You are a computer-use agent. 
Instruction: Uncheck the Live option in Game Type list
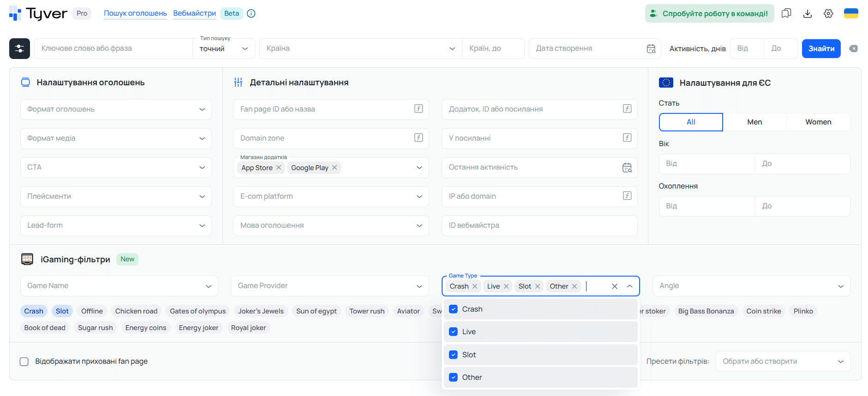(x=454, y=331)
